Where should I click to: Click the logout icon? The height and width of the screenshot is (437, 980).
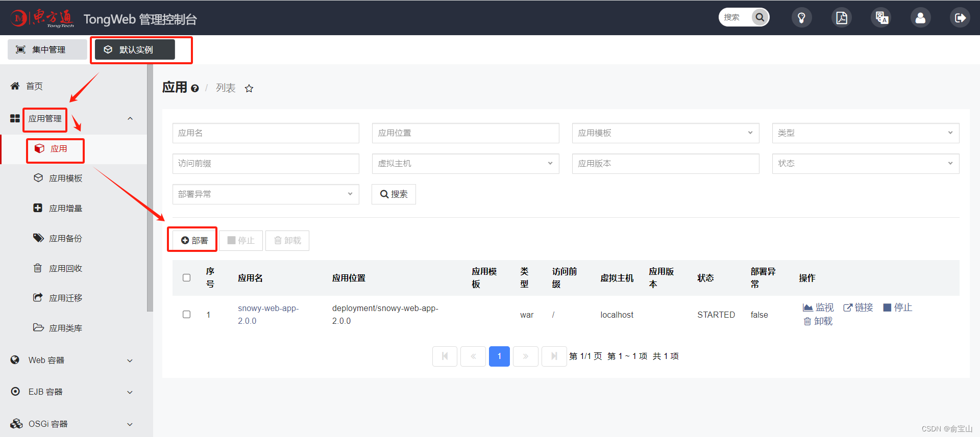(x=960, y=18)
